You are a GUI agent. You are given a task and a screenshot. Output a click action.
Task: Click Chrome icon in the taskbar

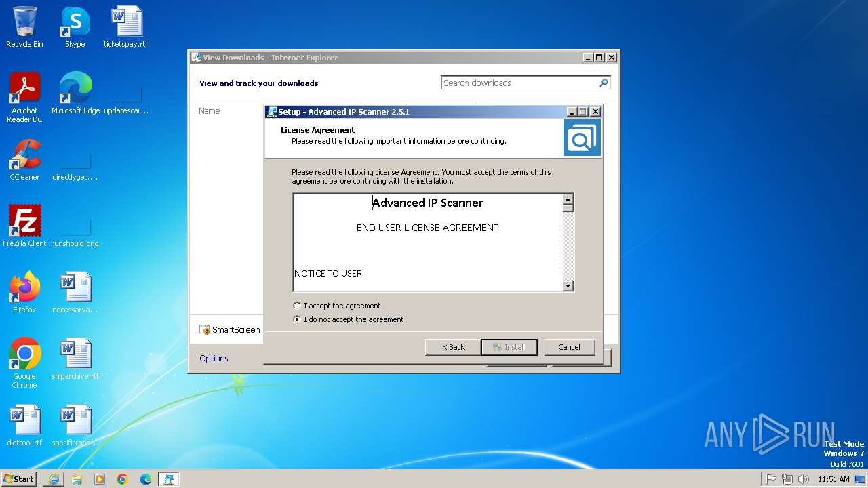click(123, 479)
